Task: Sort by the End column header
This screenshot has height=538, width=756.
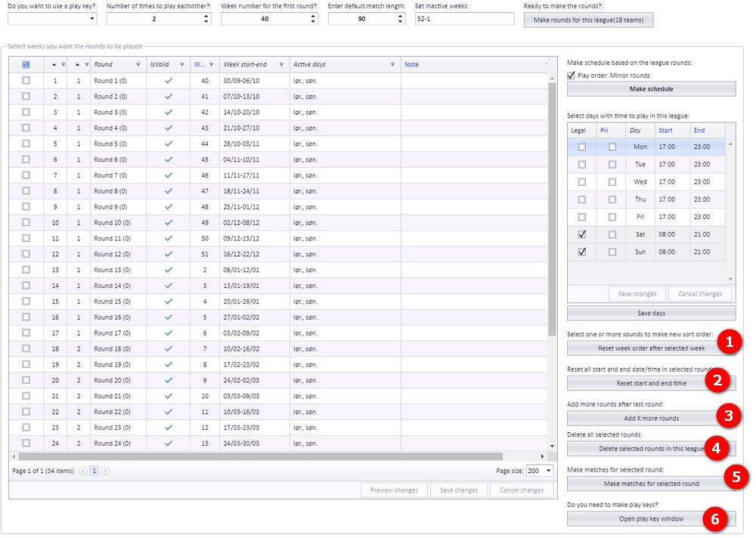Action: [x=699, y=131]
